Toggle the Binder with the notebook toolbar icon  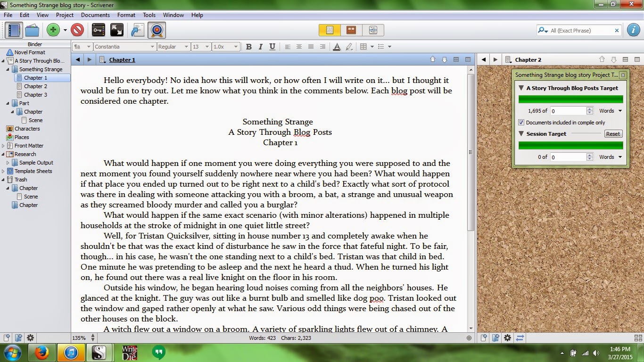click(x=14, y=30)
